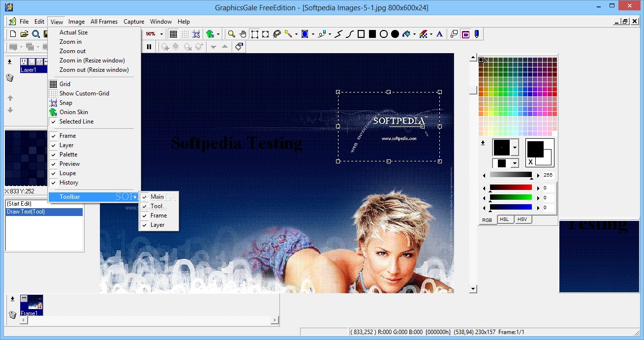Select the rectangular selection tool
This screenshot has width=644, height=340.
coord(254,34)
